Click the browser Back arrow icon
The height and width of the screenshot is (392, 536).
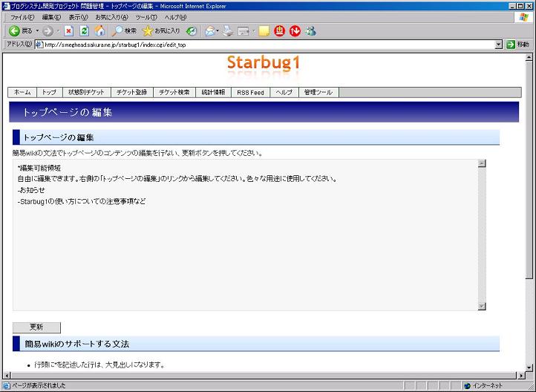click(14, 31)
